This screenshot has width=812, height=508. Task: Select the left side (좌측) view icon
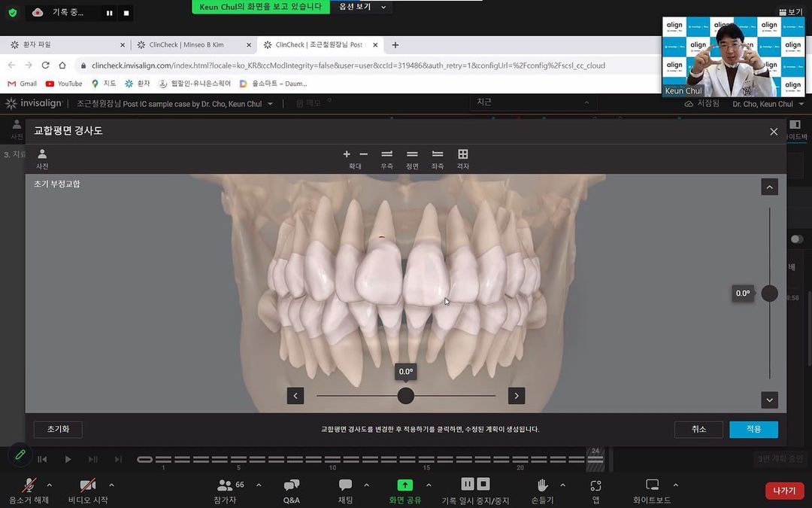click(438, 154)
